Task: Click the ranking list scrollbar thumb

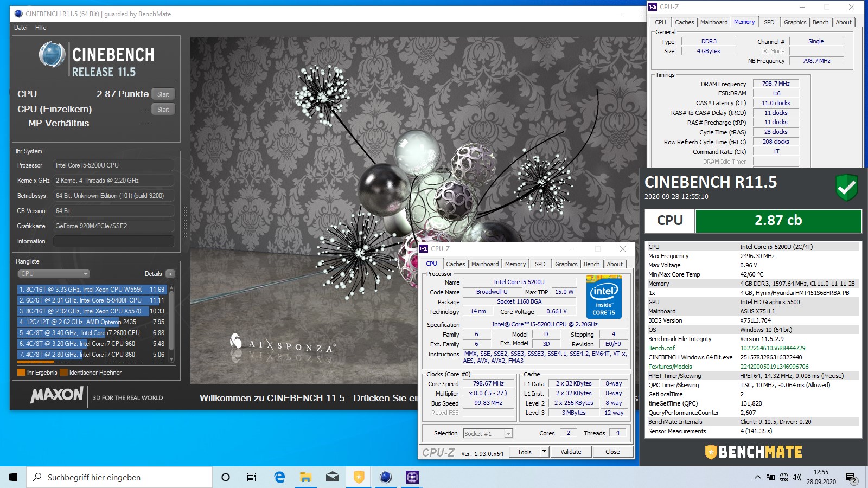Action: point(171,321)
